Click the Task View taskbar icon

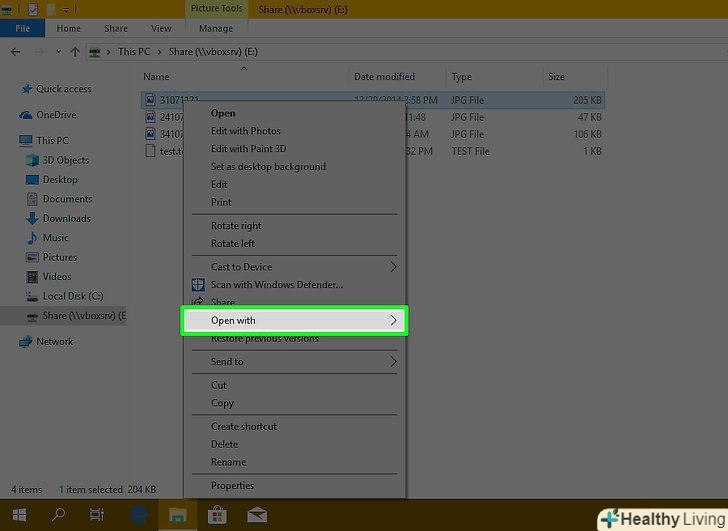point(96,516)
